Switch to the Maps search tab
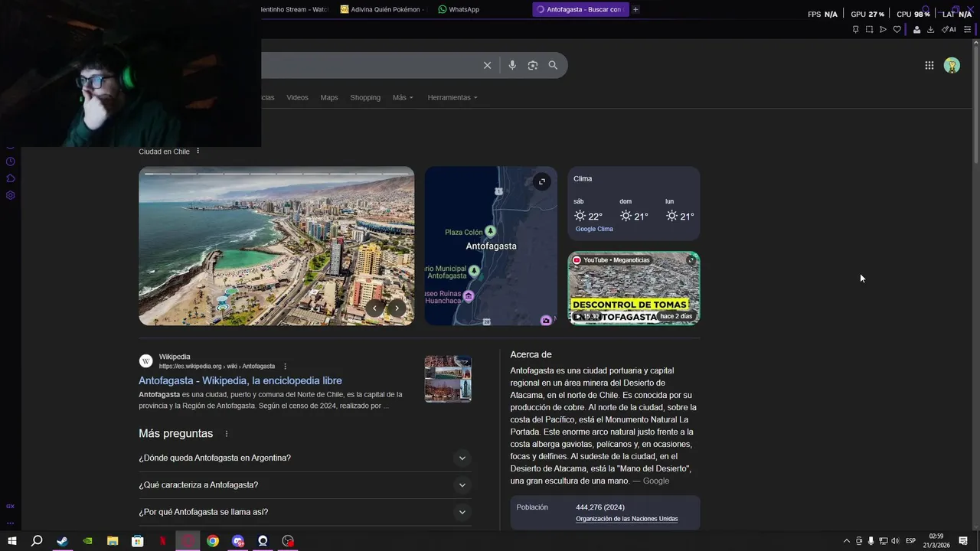Image resolution: width=980 pixels, height=551 pixels. click(329, 97)
